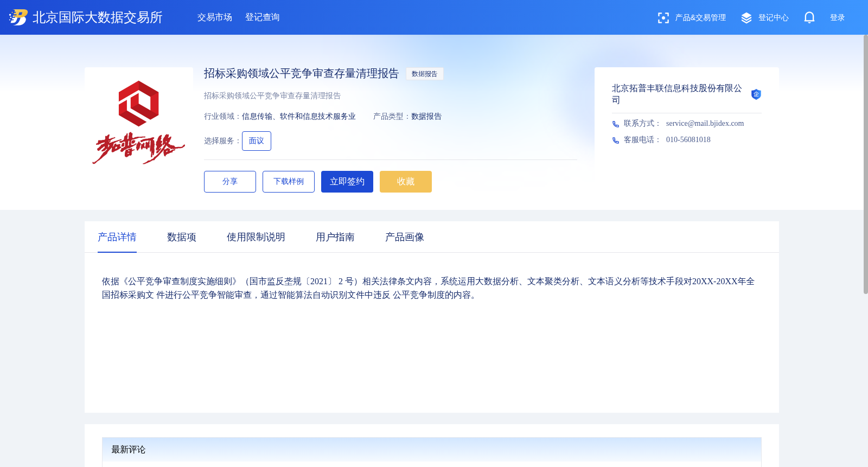Open the 登记查询 menu

tap(263, 17)
